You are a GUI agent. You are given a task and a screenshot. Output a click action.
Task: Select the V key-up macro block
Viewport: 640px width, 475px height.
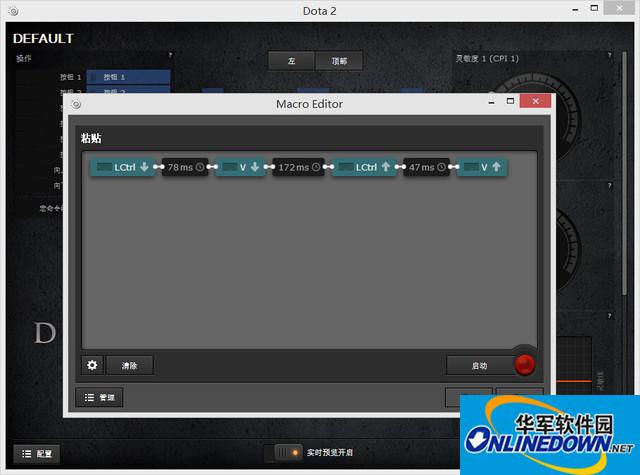click(x=481, y=167)
